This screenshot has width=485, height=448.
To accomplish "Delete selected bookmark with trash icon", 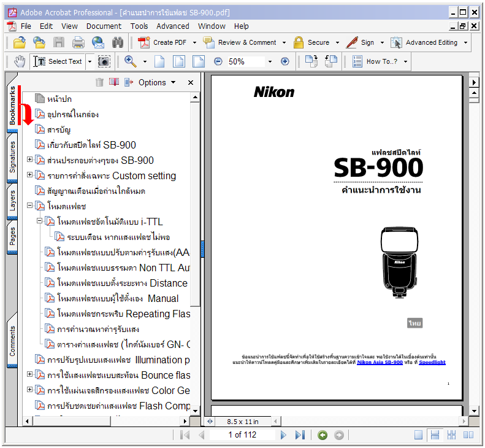I will (99, 82).
